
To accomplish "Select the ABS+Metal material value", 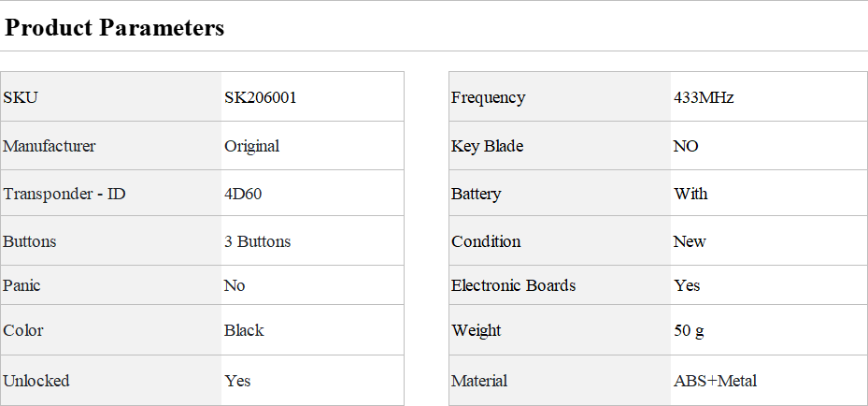I will coord(715,381).
